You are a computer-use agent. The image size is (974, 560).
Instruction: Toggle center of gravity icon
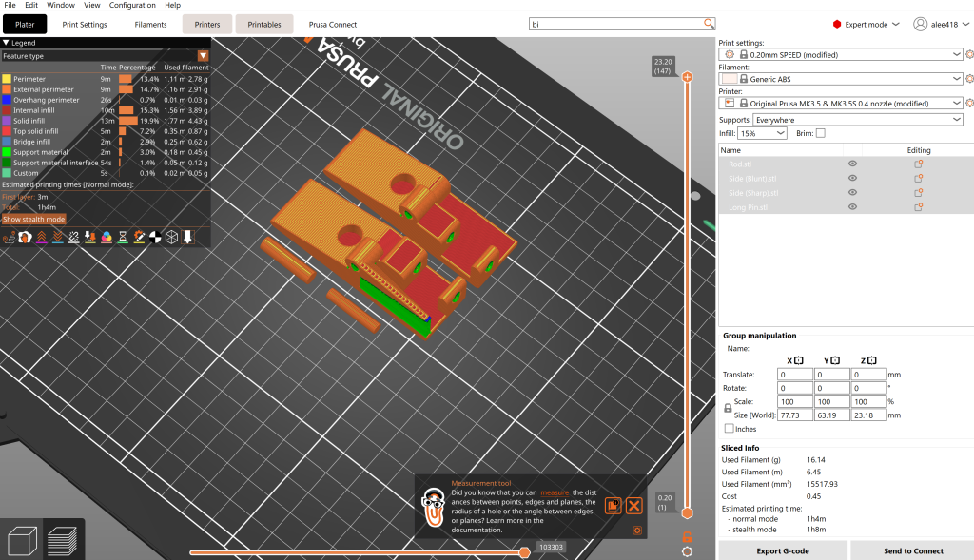155,237
